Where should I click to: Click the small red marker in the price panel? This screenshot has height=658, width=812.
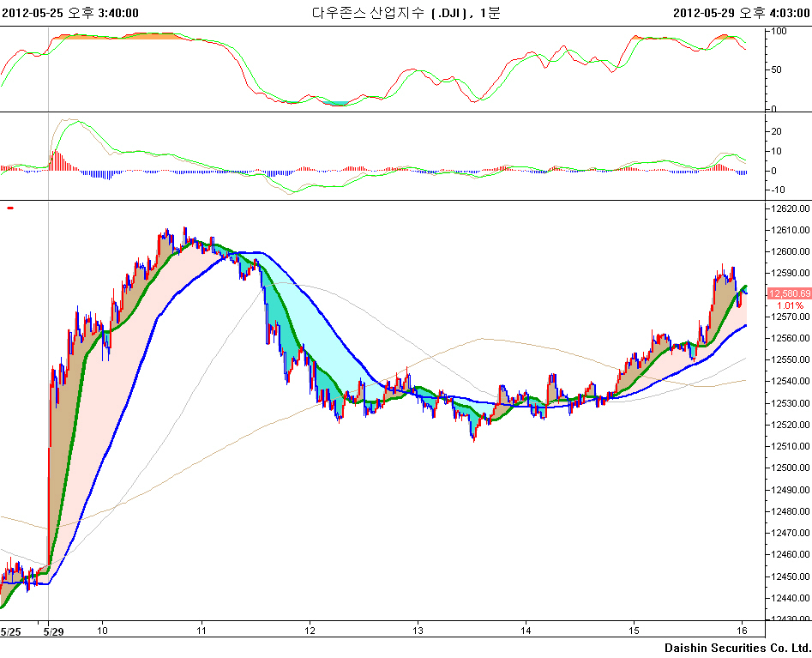point(10,208)
